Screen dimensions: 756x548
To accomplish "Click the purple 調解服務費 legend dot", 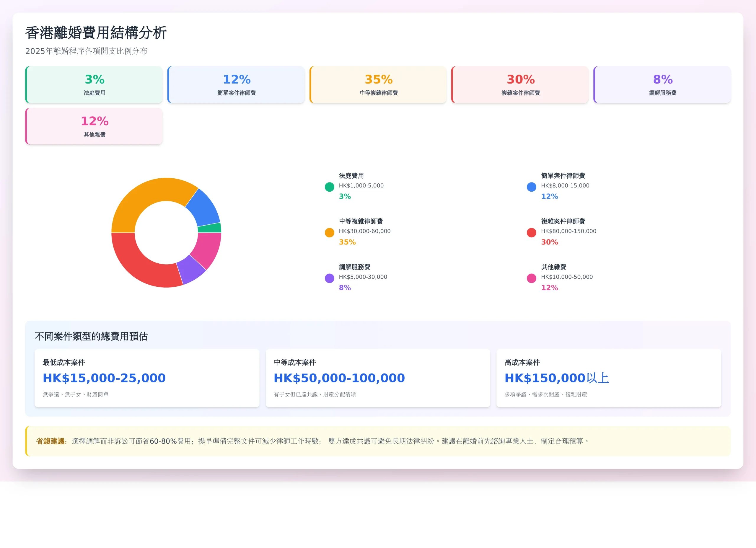I will tap(329, 278).
